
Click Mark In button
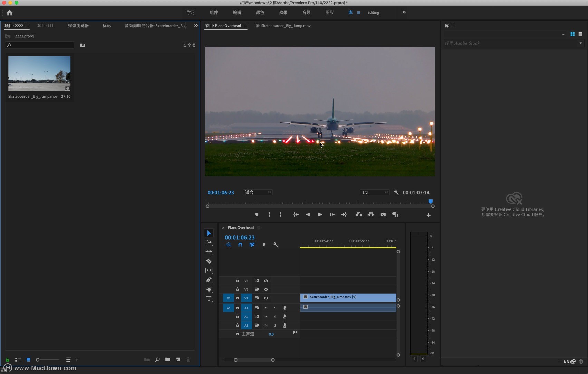click(269, 215)
